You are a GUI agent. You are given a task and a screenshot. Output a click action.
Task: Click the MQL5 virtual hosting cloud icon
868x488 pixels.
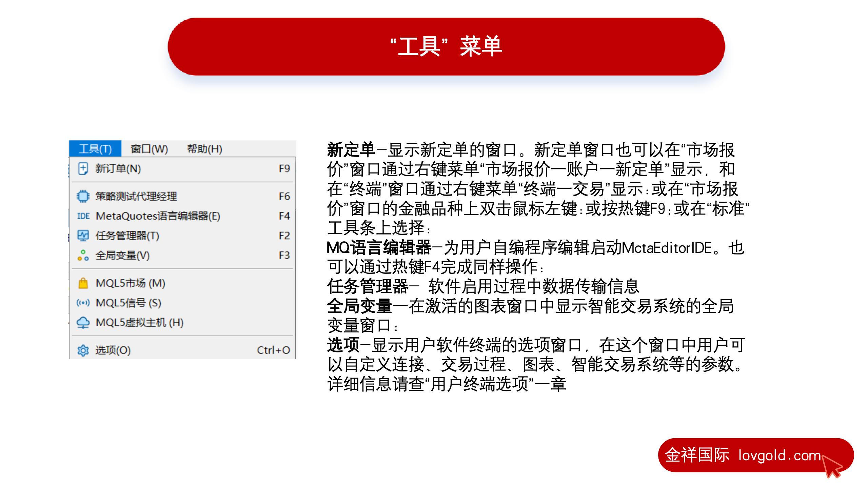point(83,322)
